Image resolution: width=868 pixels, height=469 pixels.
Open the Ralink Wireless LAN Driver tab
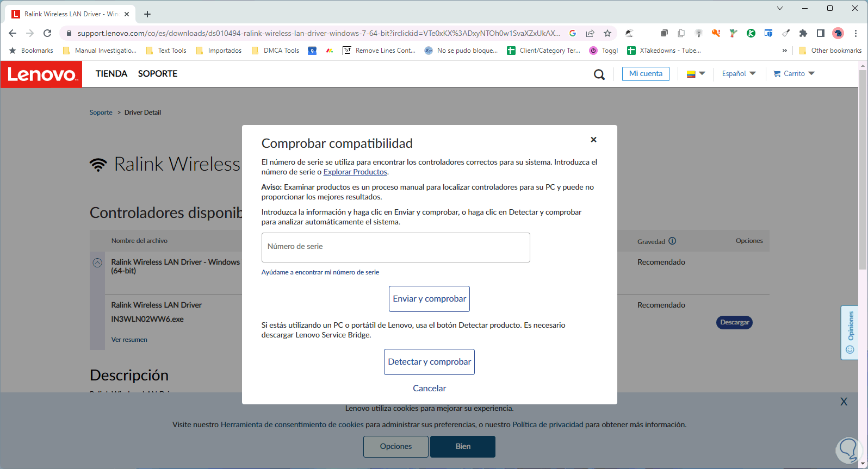[71, 14]
